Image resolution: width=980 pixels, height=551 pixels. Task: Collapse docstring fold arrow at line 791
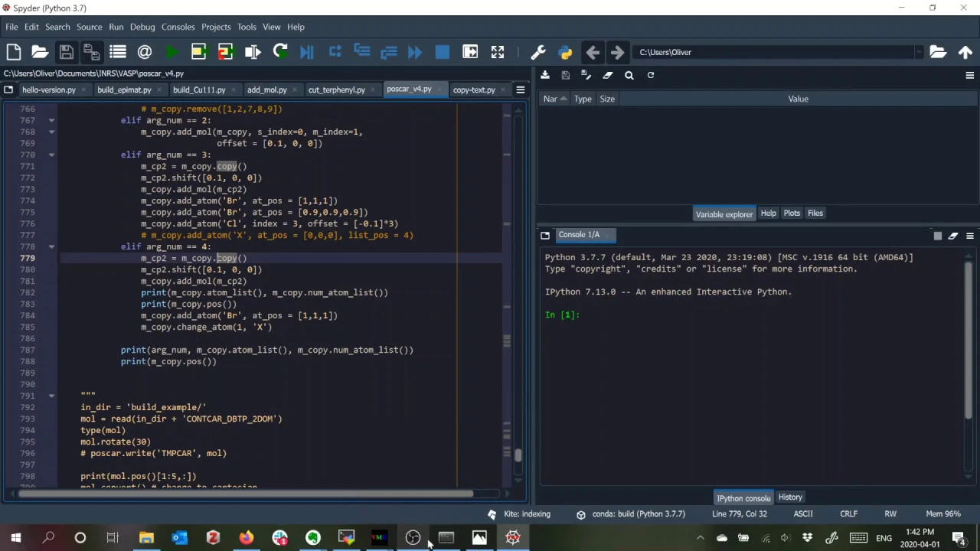point(51,396)
